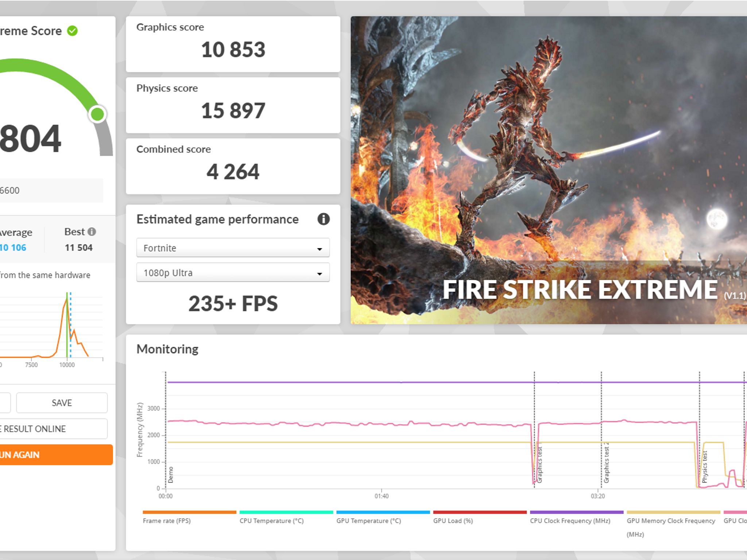747x560 pixels.
Task: Toggle GPU Load (%) legend entry
Action: pyautogui.click(x=480, y=517)
